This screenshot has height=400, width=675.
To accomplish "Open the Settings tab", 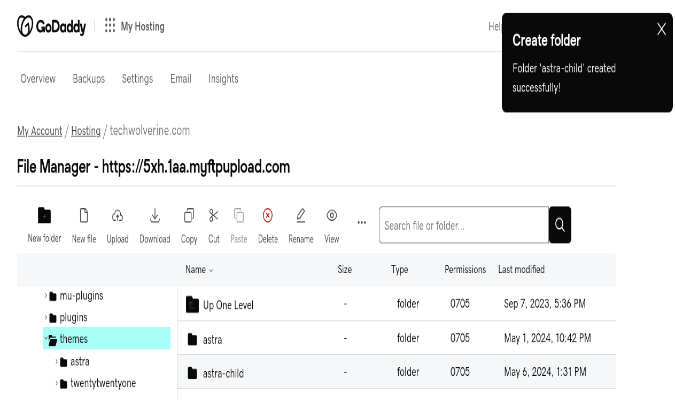I will click(x=137, y=79).
